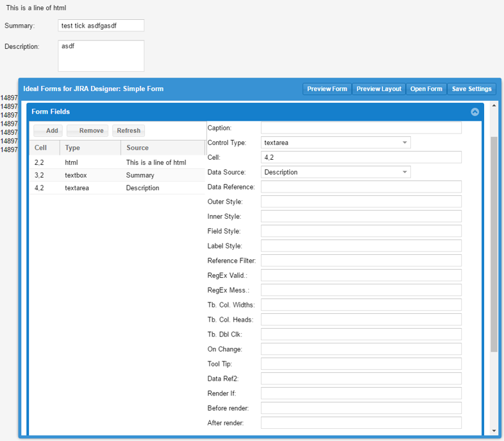
Task: Collapse the Form Fields panel
Action: pyautogui.click(x=475, y=112)
